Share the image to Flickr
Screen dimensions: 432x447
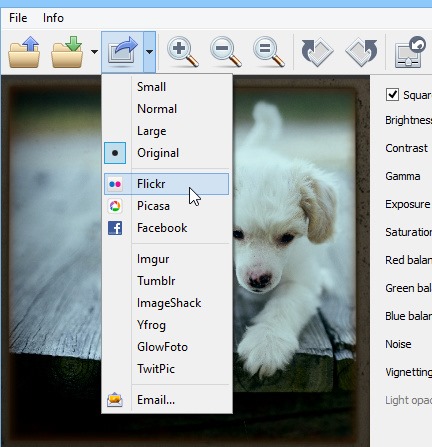pyautogui.click(x=167, y=184)
